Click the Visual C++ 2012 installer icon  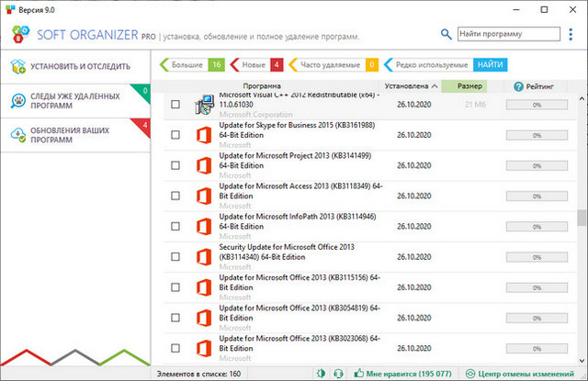coord(203,106)
